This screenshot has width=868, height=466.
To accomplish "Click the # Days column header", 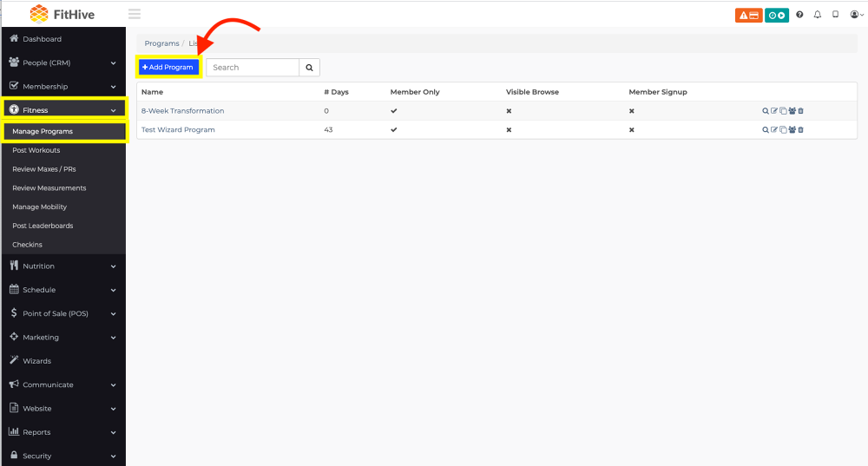I will coord(336,92).
